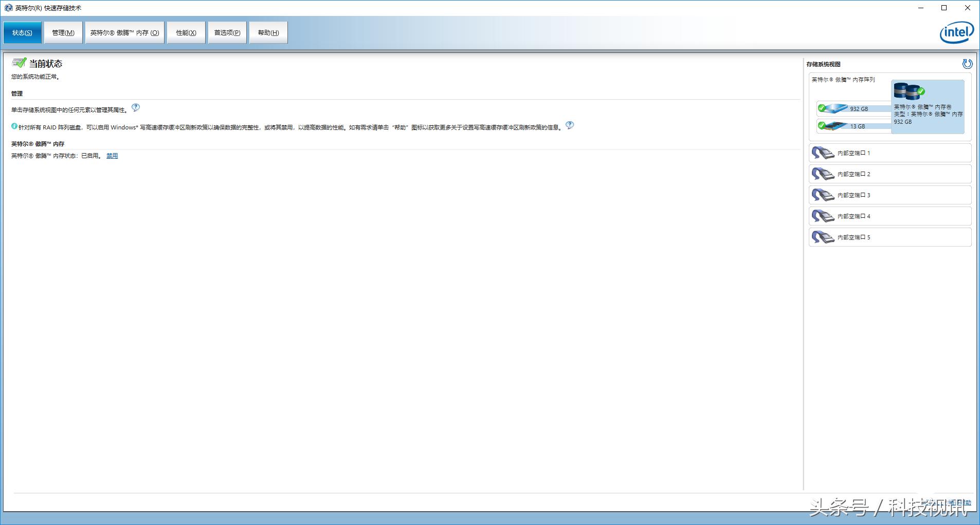Viewport: 980px width, 525px height.
Task: Select the 内部空端口 5 port icon
Action: point(823,237)
